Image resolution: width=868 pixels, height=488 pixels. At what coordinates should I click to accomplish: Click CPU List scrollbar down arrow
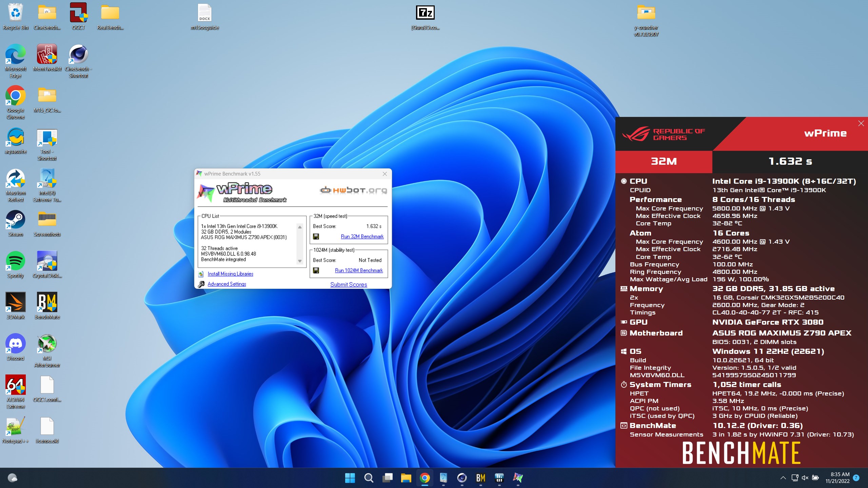pyautogui.click(x=300, y=261)
